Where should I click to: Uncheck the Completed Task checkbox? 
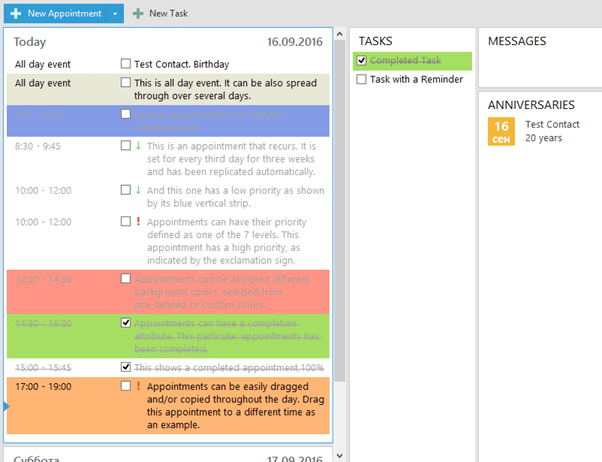coord(361,60)
